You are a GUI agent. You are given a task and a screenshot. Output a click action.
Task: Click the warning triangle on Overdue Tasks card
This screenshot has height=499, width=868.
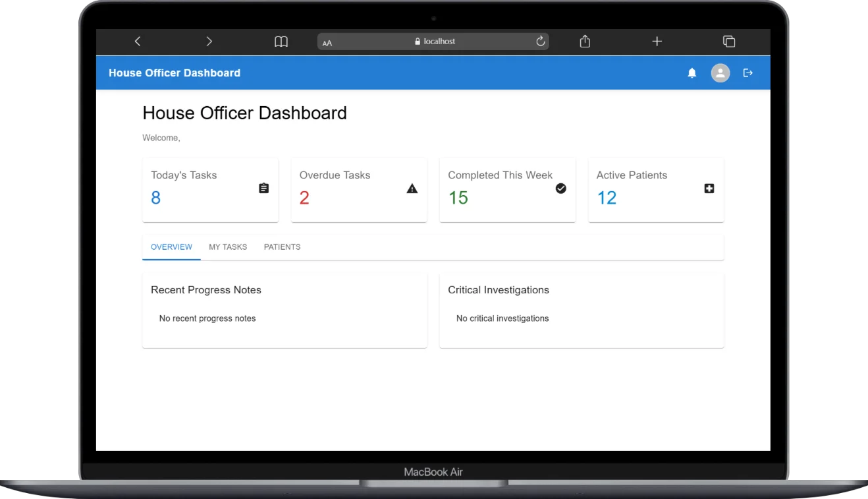412,188
